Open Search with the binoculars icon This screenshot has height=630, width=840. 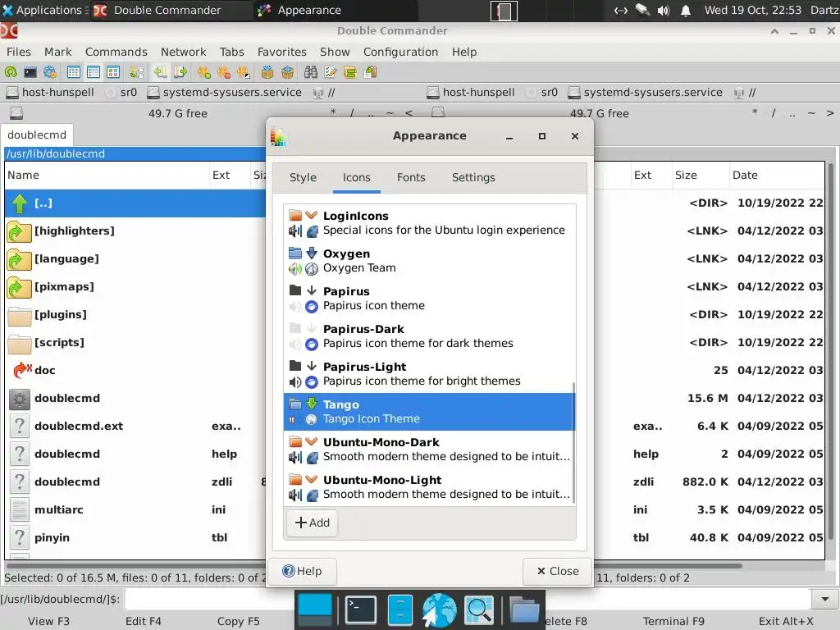click(x=311, y=72)
